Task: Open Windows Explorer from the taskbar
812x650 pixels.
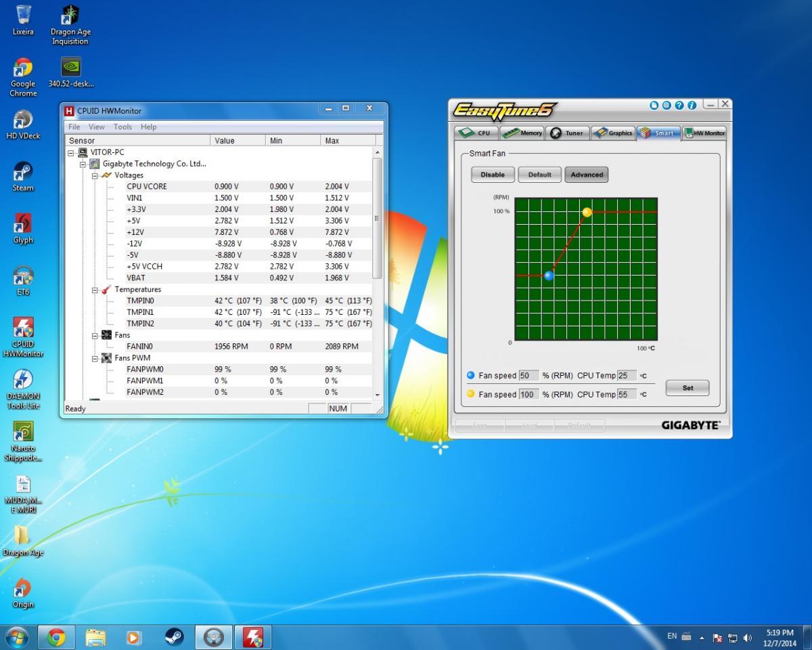Action: tap(95, 637)
